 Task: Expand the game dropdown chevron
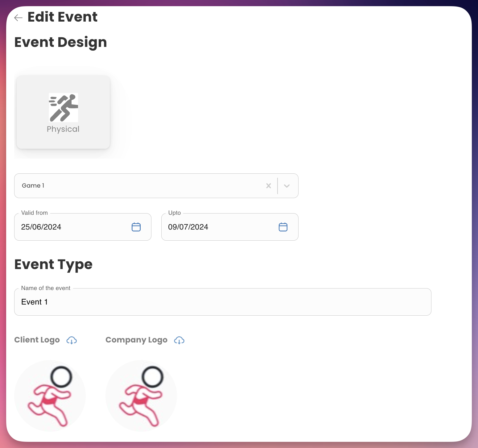287,186
